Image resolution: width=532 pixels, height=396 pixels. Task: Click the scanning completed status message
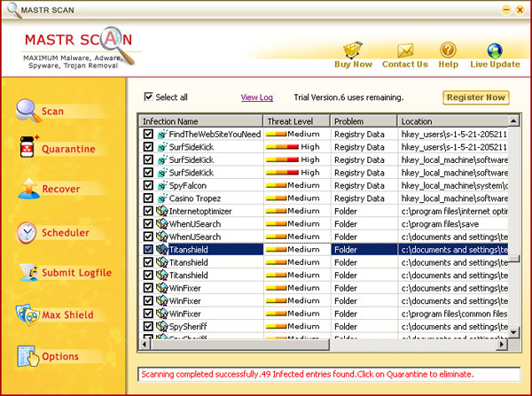tap(308, 375)
